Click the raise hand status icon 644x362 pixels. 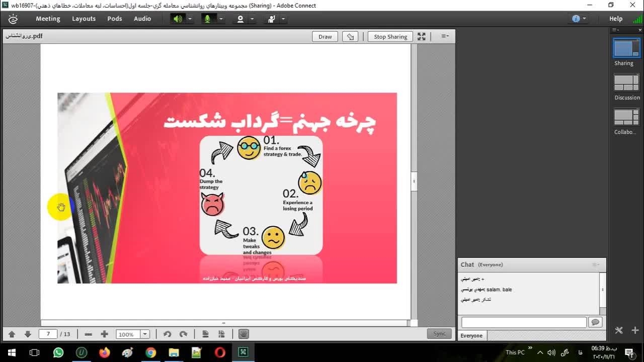coord(272,19)
